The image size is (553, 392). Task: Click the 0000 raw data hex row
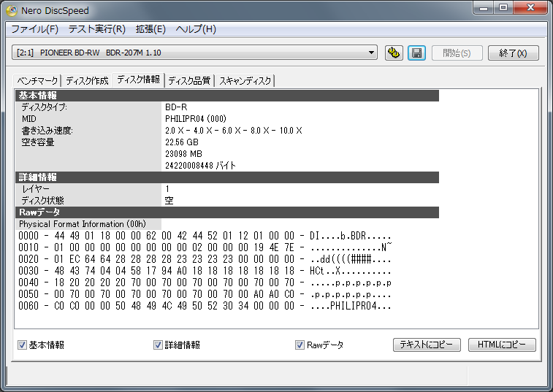(x=205, y=236)
